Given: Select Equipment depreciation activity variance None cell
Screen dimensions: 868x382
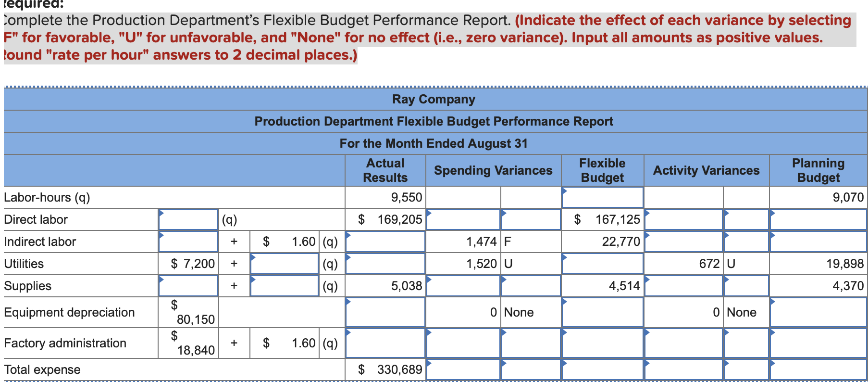Looking at the screenshot, I should [746, 312].
